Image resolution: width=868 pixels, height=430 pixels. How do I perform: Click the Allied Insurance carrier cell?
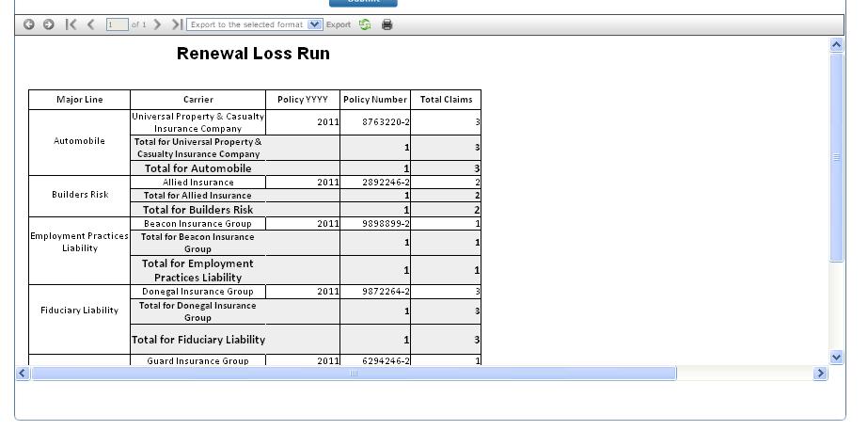198,183
